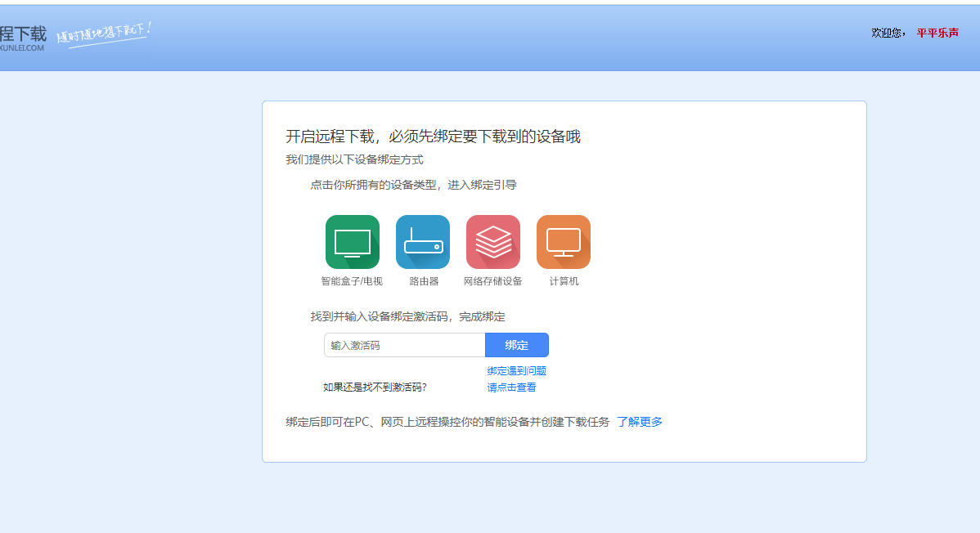Click the 了解更多 link

click(x=640, y=422)
